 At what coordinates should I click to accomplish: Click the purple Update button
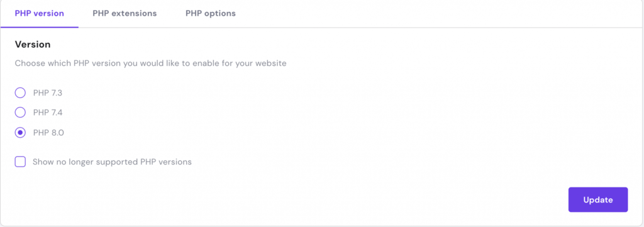click(x=598, y=200)
